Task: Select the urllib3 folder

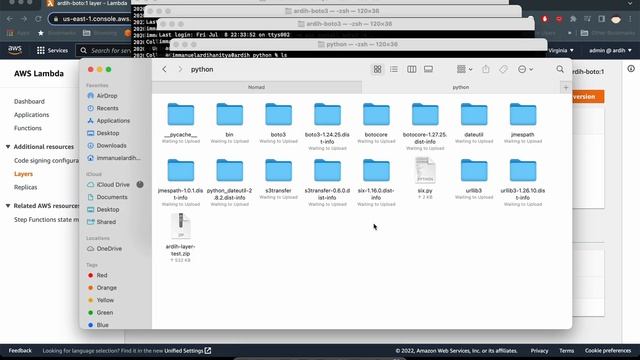Action: click(474, 171)
